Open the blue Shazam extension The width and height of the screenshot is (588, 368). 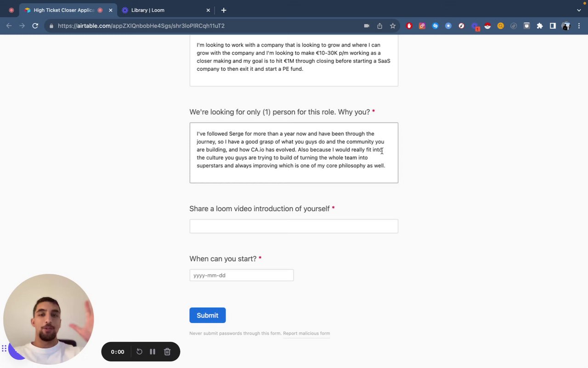tap(435, 26)
